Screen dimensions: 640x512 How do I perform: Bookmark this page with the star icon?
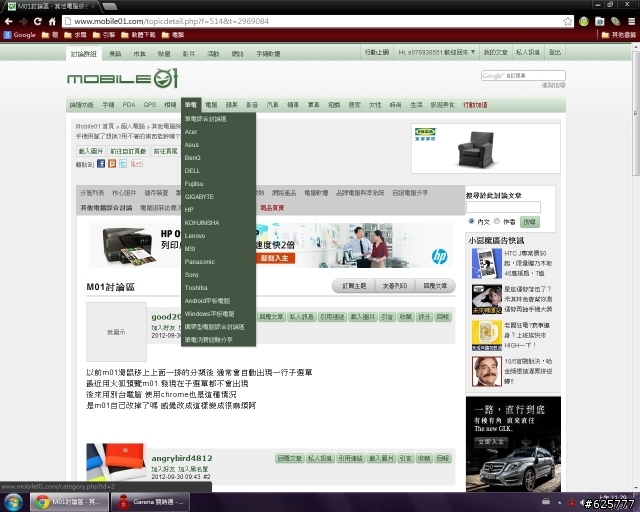567,21
